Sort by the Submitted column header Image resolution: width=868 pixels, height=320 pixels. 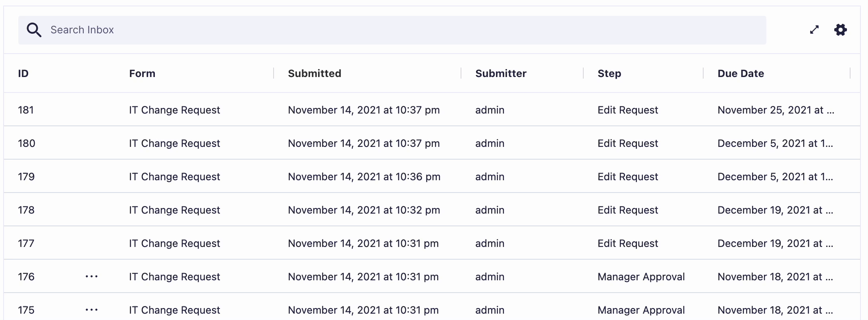(314, 73)
